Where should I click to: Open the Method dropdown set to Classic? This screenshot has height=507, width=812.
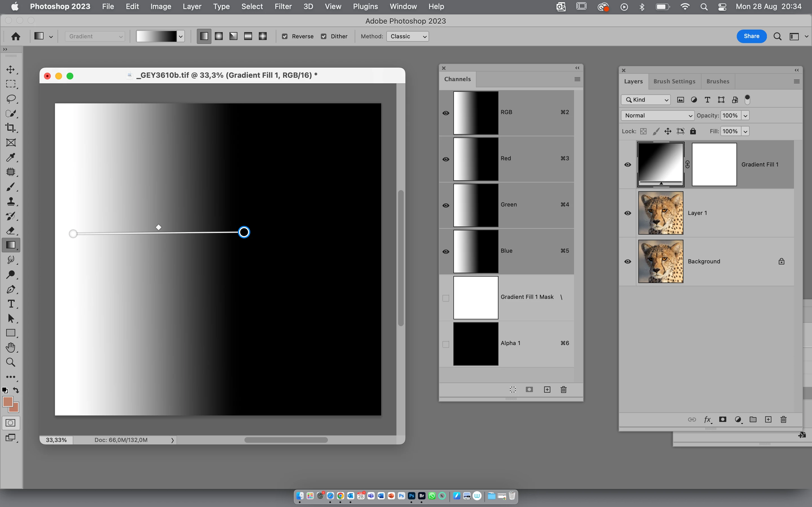tap(407, 37)
